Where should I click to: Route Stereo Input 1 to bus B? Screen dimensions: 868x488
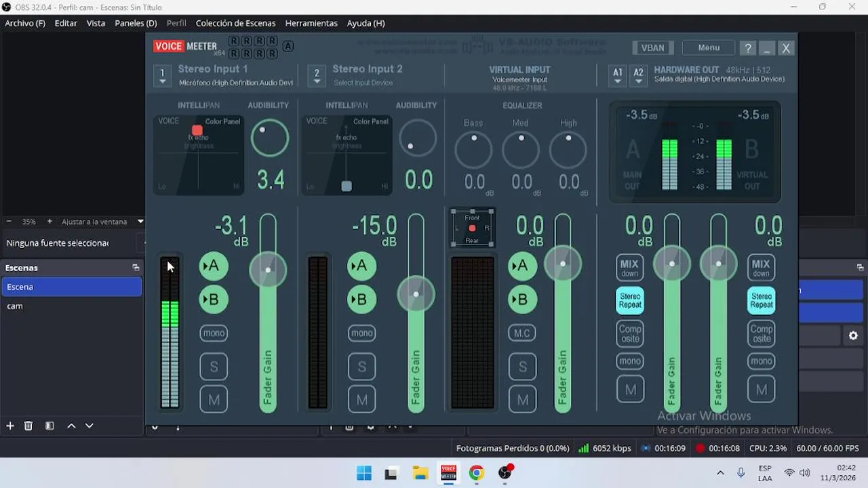click(x=214, y=299)
